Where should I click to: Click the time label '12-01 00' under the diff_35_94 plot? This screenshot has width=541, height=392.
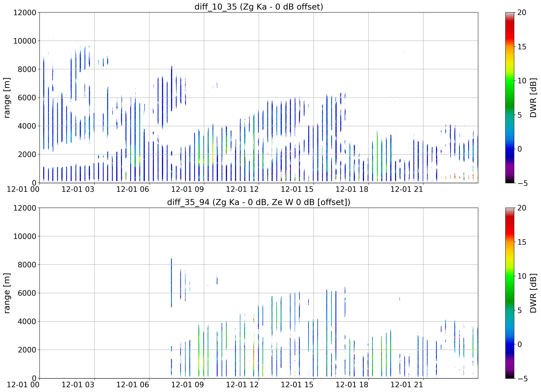pos(23,385)
